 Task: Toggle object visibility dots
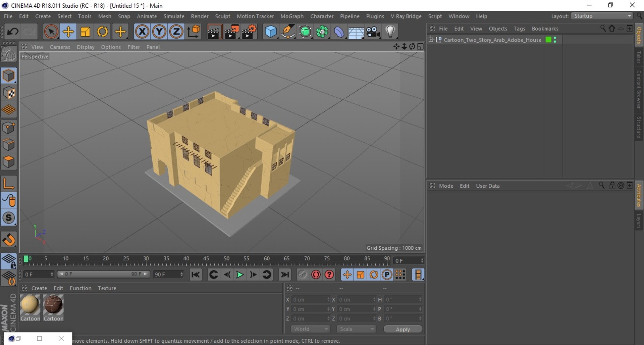[x=555, y=40]
